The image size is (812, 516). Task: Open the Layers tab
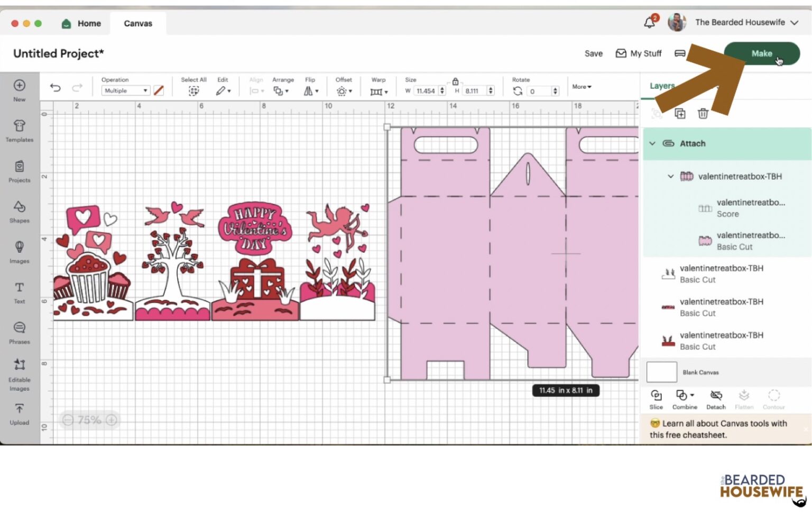point(661,86)
